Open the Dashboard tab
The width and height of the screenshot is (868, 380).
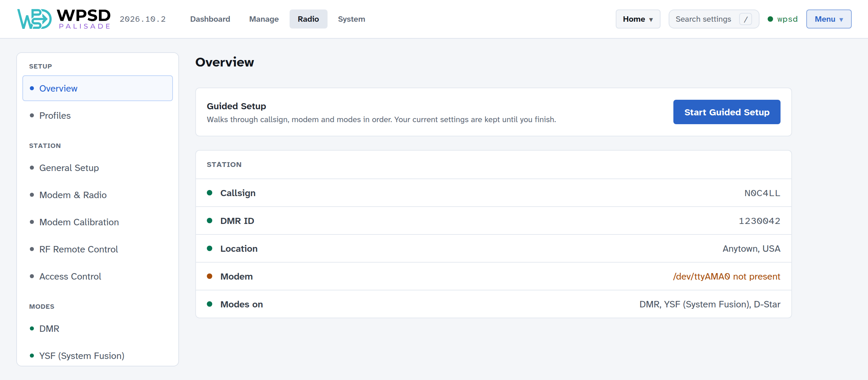click(210, 19)
